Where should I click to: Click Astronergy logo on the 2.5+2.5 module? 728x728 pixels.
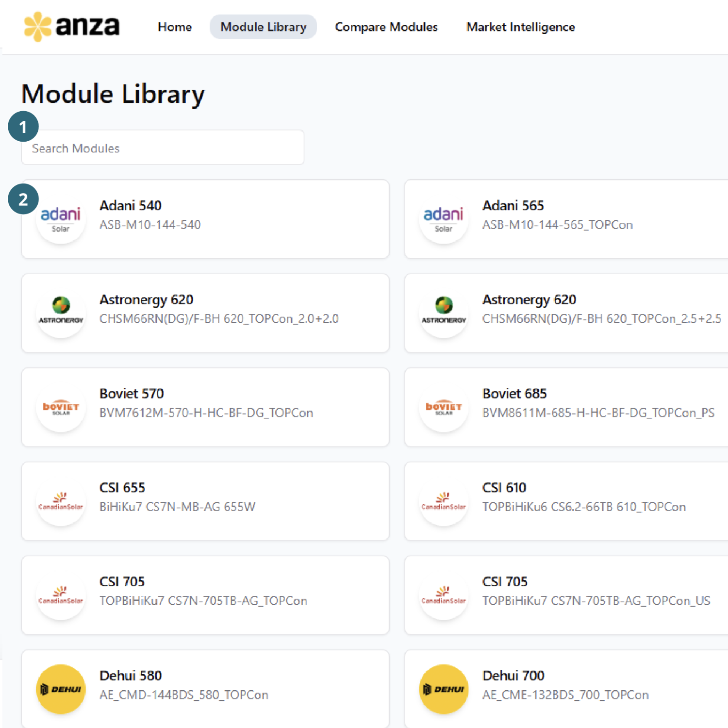click(x=444, y=313)
